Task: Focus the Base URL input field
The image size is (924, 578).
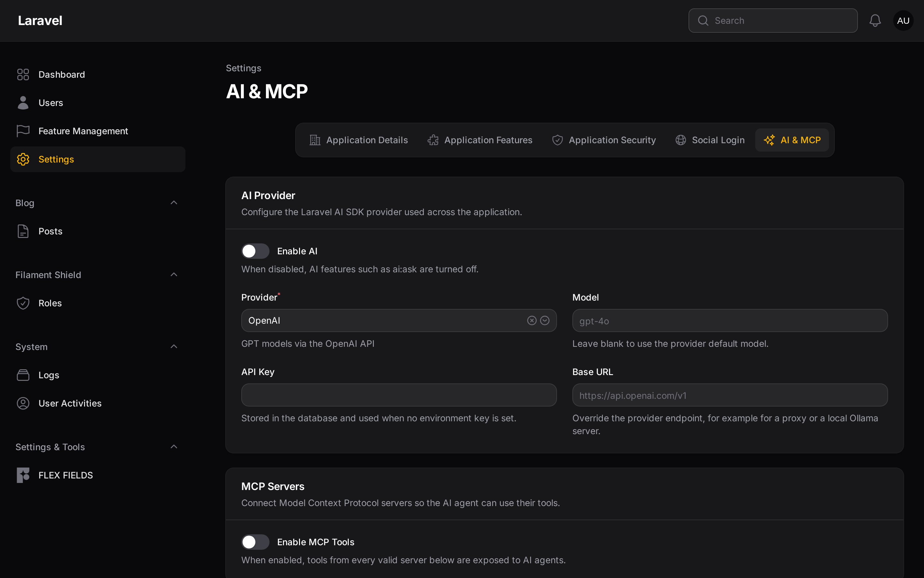Action: click(x=730, y=395)
